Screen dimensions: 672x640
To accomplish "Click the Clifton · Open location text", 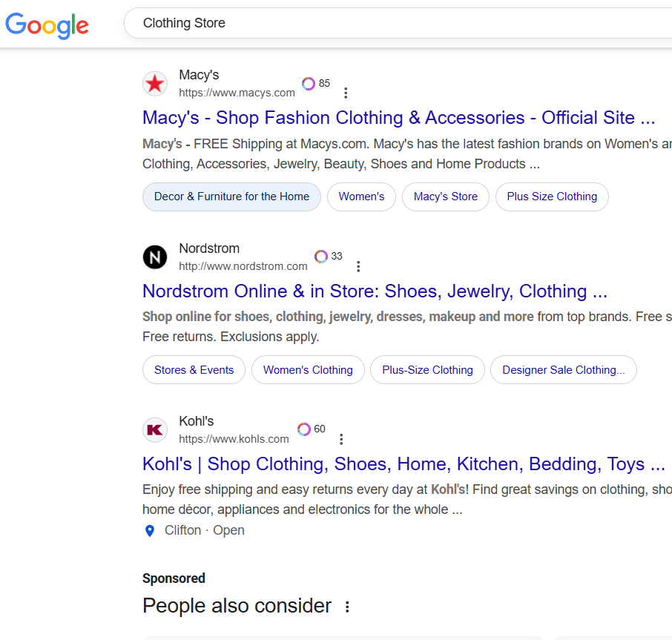I will click(x=205, y=530).
